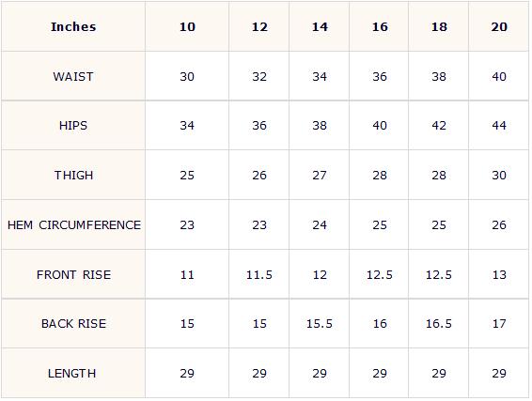Click the LENGTH row label
Screen dimensions: 532x401
click(x=72, y=374)
